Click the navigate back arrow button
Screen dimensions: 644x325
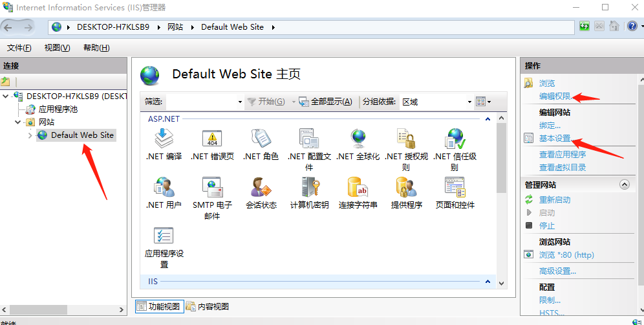click(x=8, y=28)
